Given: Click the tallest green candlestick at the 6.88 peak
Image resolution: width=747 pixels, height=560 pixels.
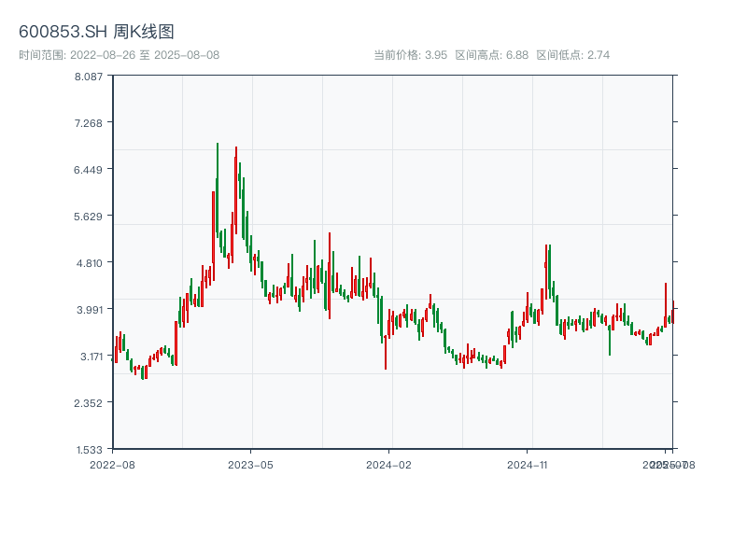Looking at the screenshot, I should tap(218, 190).
